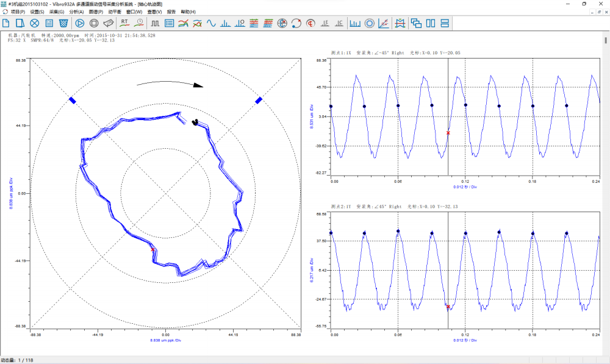Tile windows vertically with two-column icon
The width and height of the screenshot is (610, 364).
coord(431,23)
